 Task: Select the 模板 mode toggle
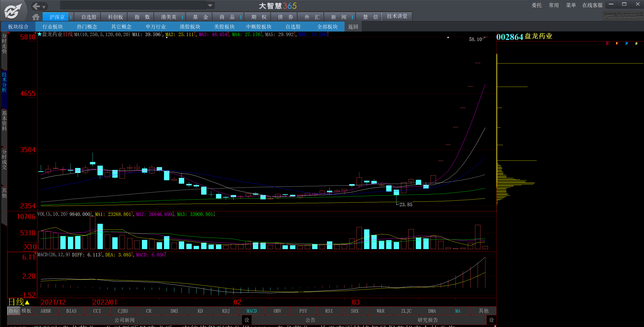26,311
